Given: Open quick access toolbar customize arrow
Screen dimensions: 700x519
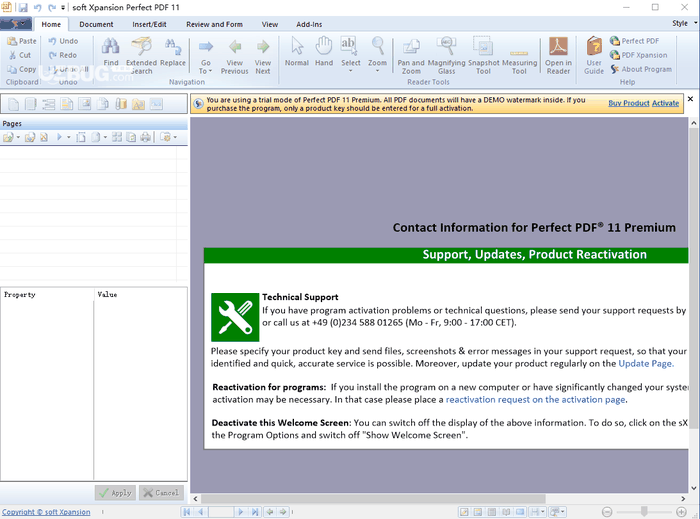Looking at the screenshot, I should tap(63, 8).
